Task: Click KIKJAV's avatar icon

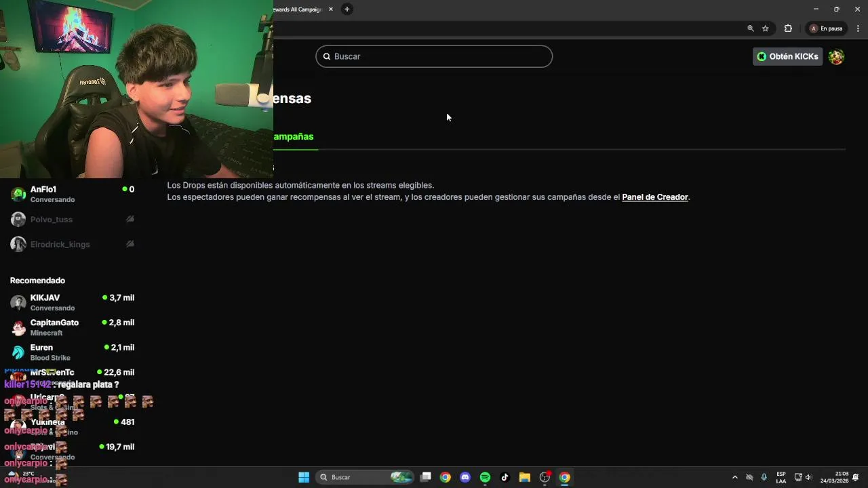Action: (x=18, y=302)
